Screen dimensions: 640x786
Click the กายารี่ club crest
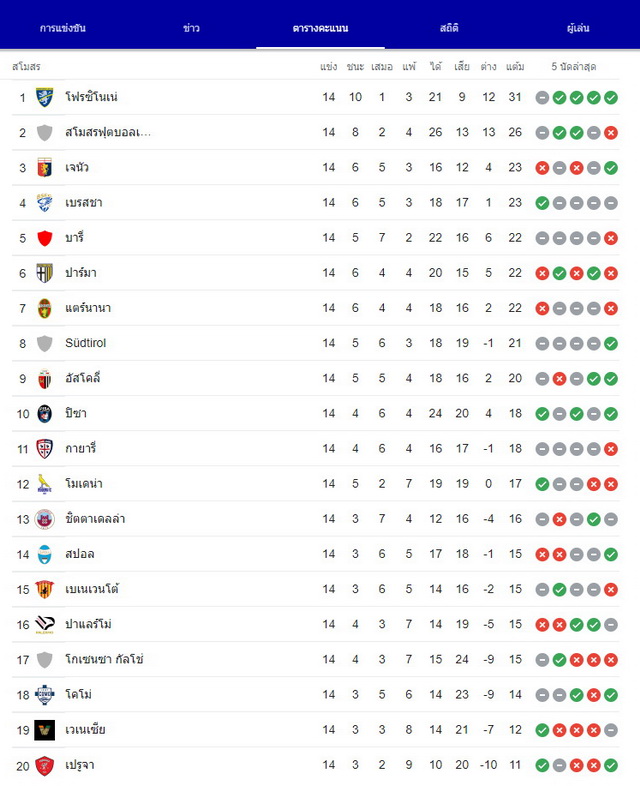tap(45, 449)
